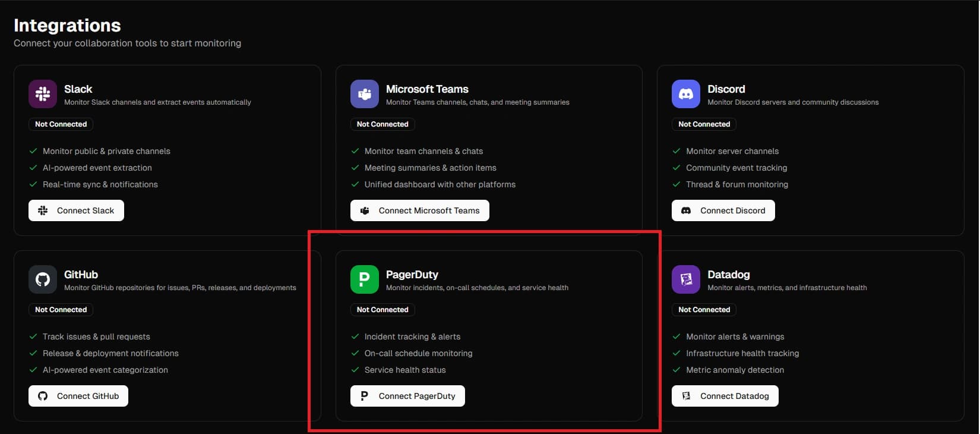Click 'AI-powered event extraction' feature
Image resolution: width=980 pixels, height=434 pixels.
click(97, 168)
